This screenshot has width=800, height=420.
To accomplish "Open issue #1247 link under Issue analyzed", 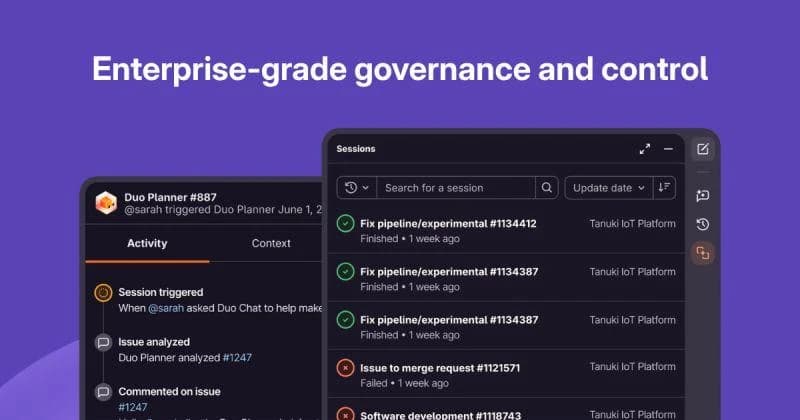I will (x=237, y=358).
